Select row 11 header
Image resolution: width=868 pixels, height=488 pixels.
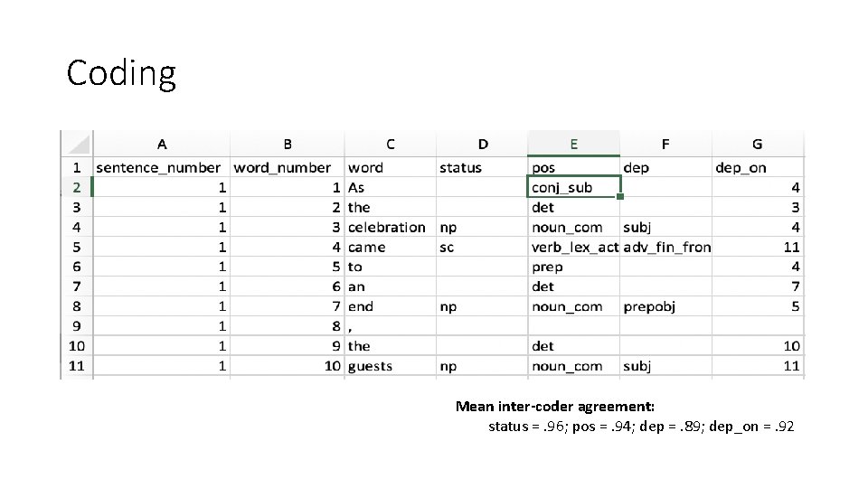coord(77,366)
